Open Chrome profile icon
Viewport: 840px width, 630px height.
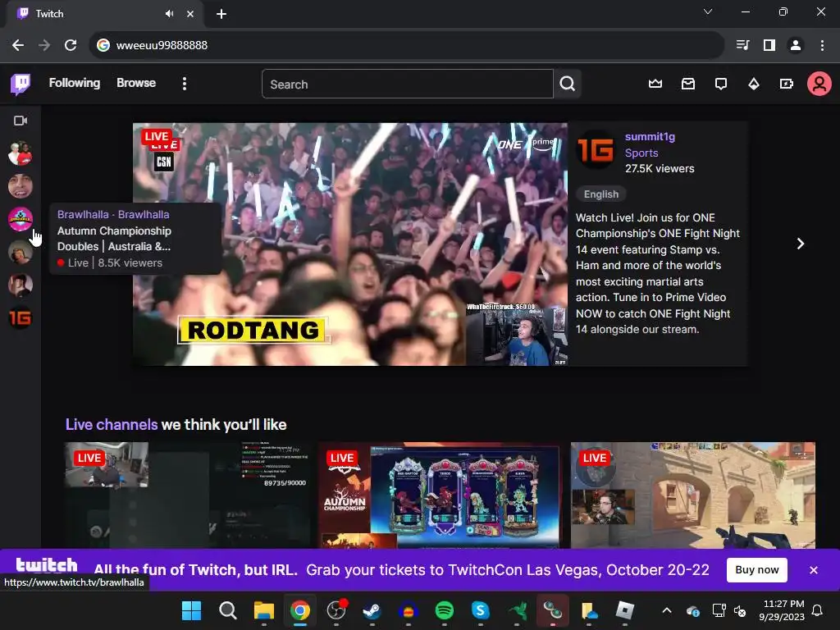pos(796,45)
